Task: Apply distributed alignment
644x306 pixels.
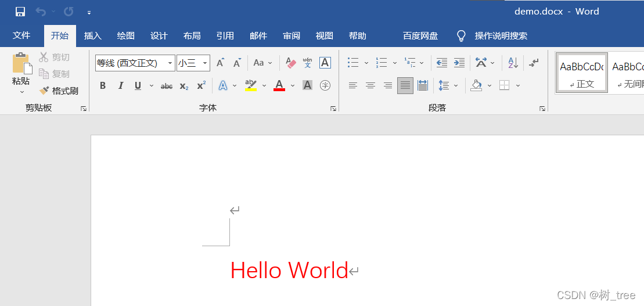Action: [x=423, y=85]
